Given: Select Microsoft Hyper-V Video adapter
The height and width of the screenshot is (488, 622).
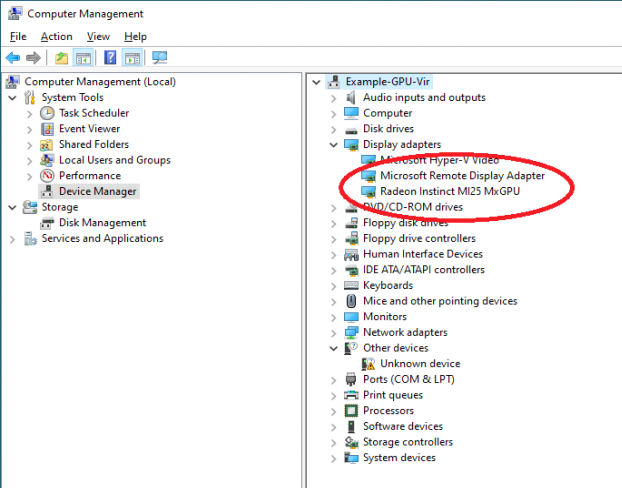Looking at the screenshot, I should click(439, 160).
